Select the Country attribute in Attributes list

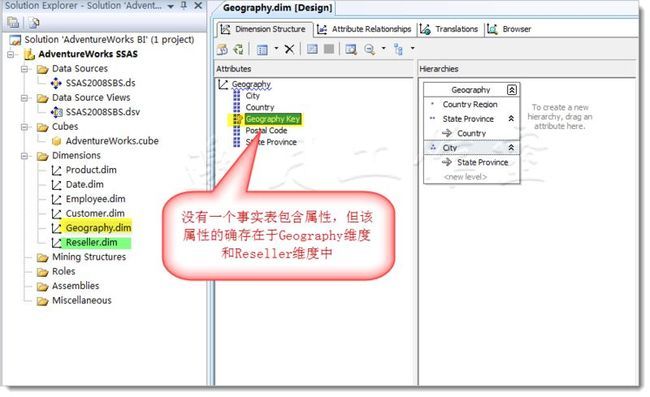point(260,107)
